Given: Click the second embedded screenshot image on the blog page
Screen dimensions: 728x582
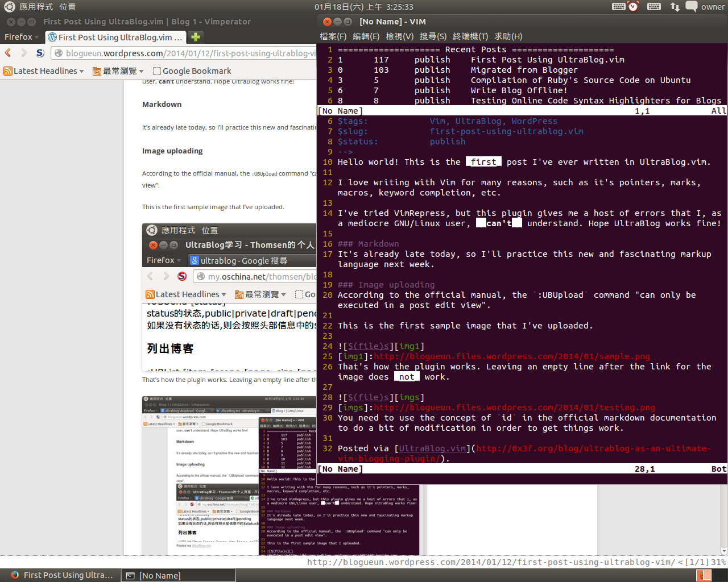Looking at the screenshot, I should click(229, 475).
